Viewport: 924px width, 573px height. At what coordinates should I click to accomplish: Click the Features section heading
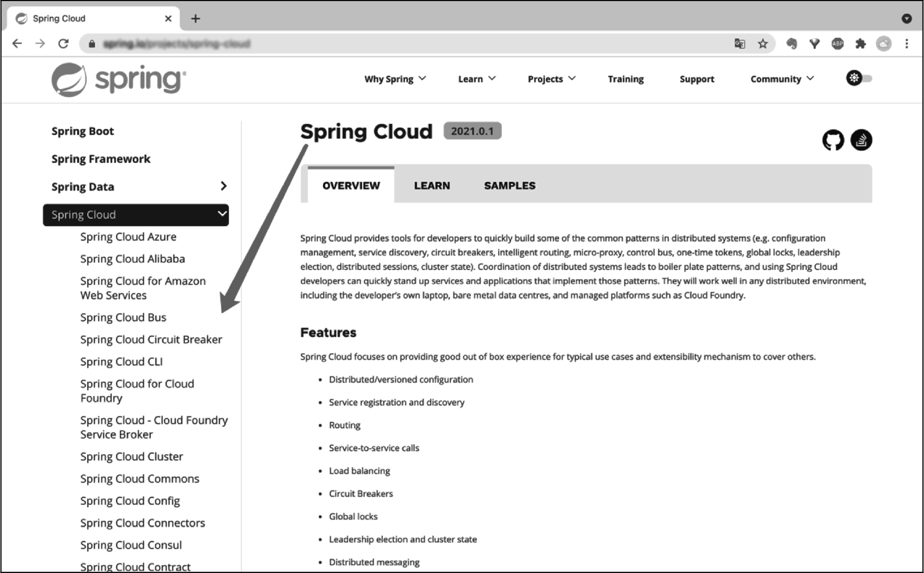point(328,332)
